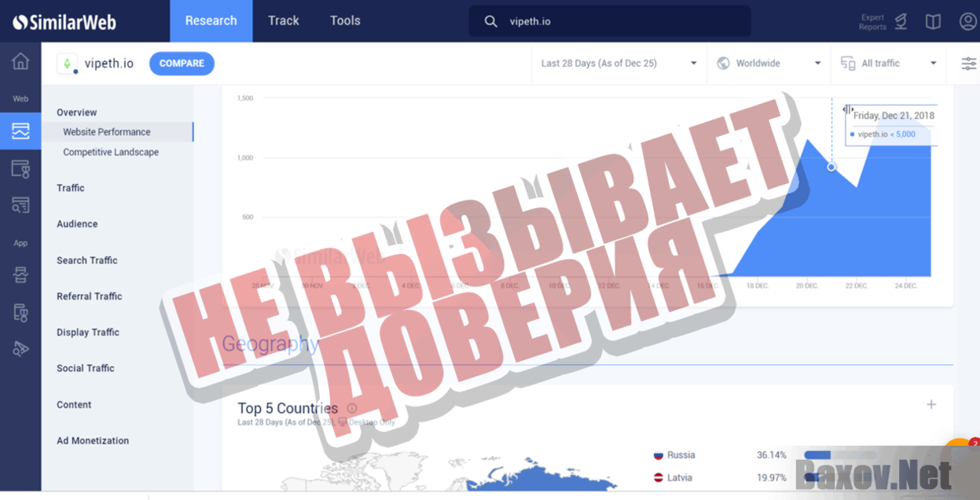This screenshot has height=500, width=980.
Task: Open the last App section sidebar icon
Action: 20,349
